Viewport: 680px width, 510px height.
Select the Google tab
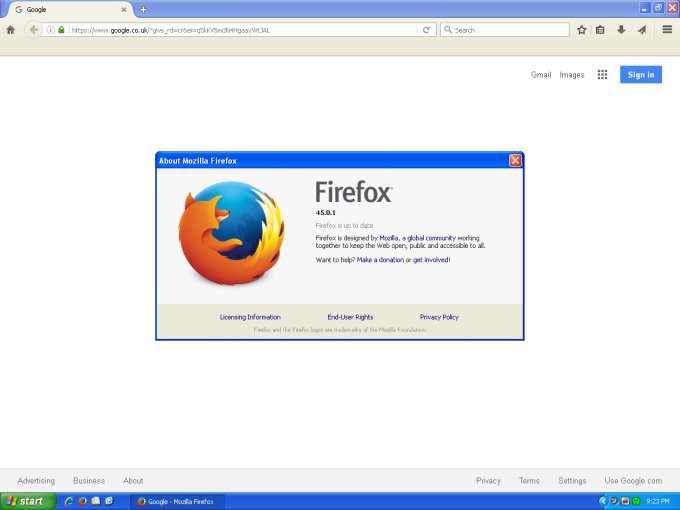click(x=69, y=9)
